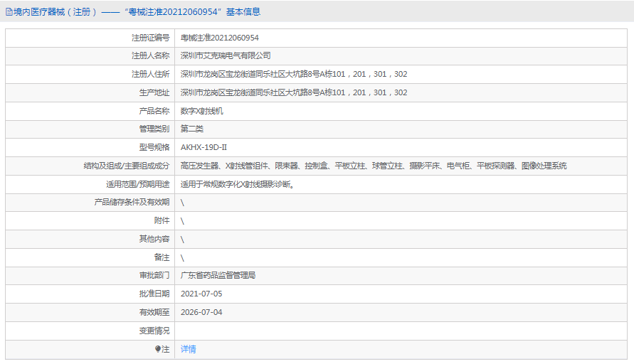The width and height of the screenshot is (634, 364).
Task: Click the document icon before the page title
Action: click(x=9, y=12)
